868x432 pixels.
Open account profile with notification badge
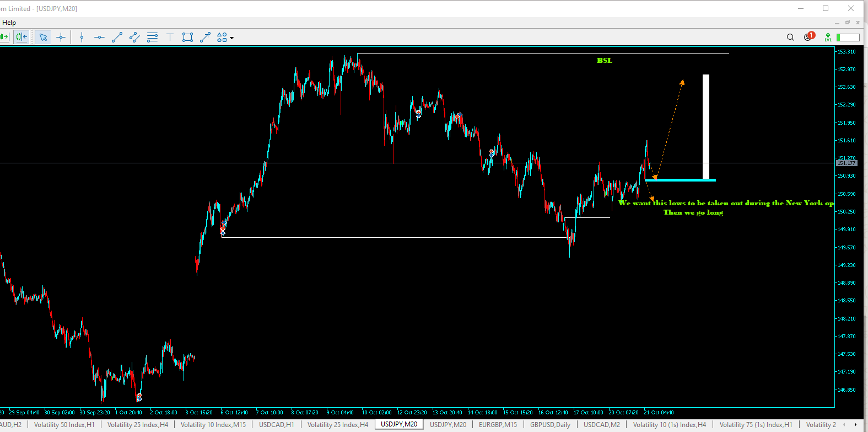[808, 37]
